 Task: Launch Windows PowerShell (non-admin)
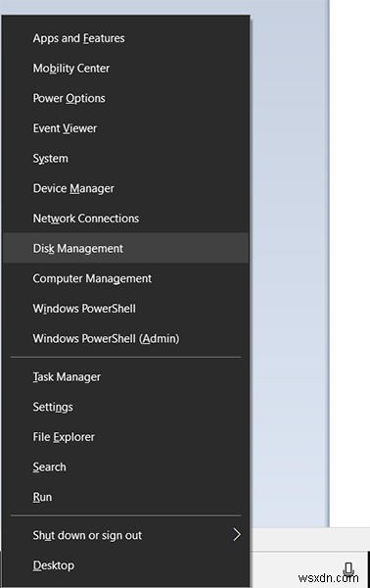tap(125, 309)
